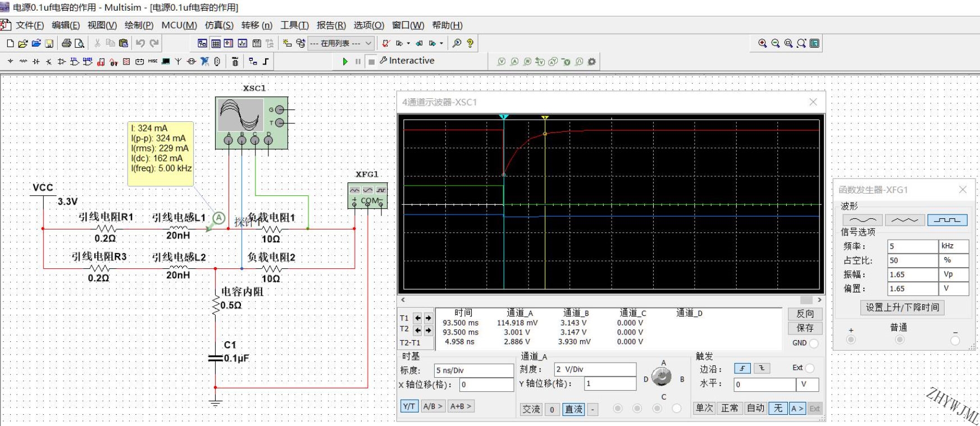Open the spreadsheet view grid icon
This screenshot has width=980, height=426.
216,43
